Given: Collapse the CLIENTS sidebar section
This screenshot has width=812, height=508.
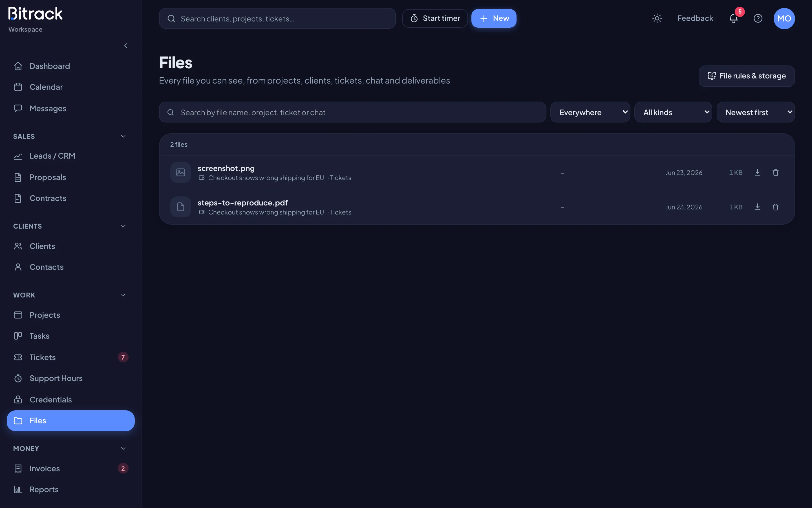Looking at the screenshot, I should coord(70,226).
